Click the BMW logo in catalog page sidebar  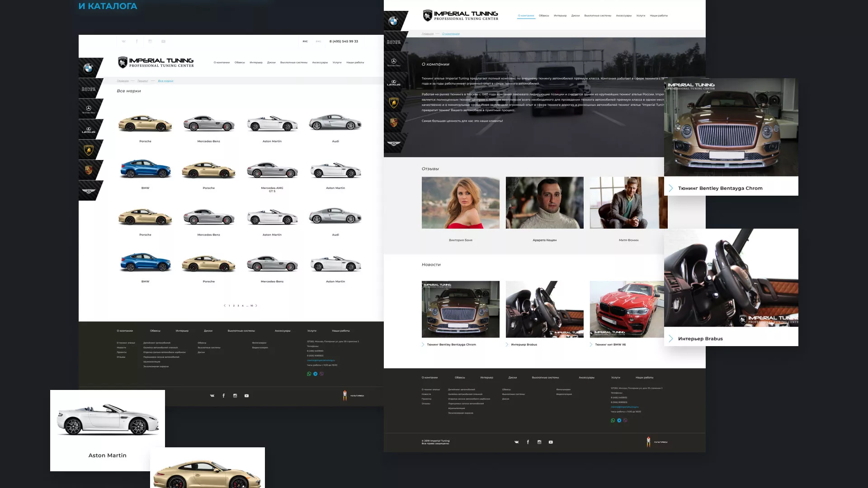89,68
